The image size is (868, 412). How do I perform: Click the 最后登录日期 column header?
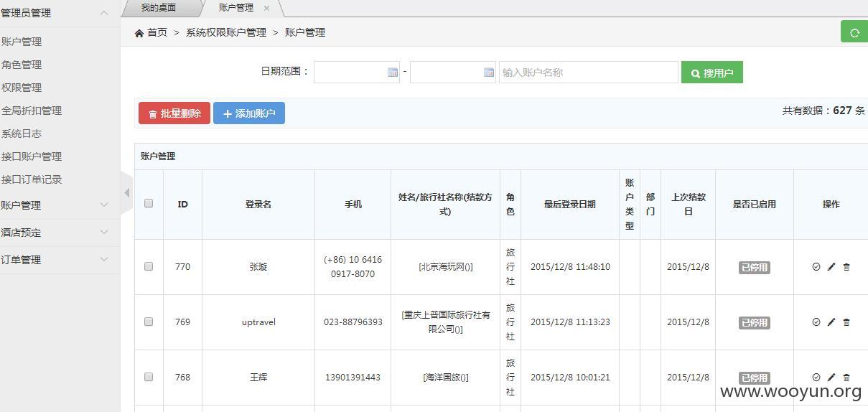pyautogui.click(x=570, y=204)
